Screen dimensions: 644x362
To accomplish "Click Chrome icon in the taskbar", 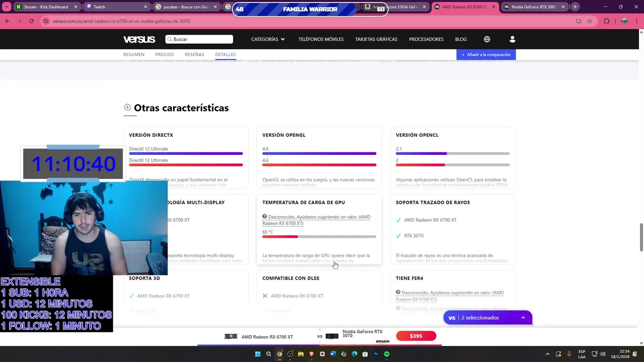I will click(279, 354).
